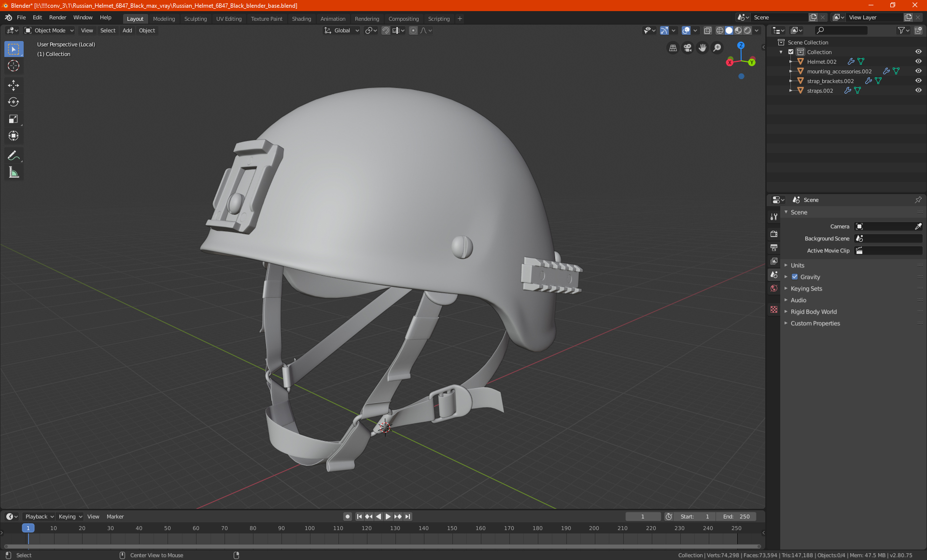Click the pan view hand icon
Image resolution: width=927 pixels, height=560 pixels.
[x=702, y=48]
